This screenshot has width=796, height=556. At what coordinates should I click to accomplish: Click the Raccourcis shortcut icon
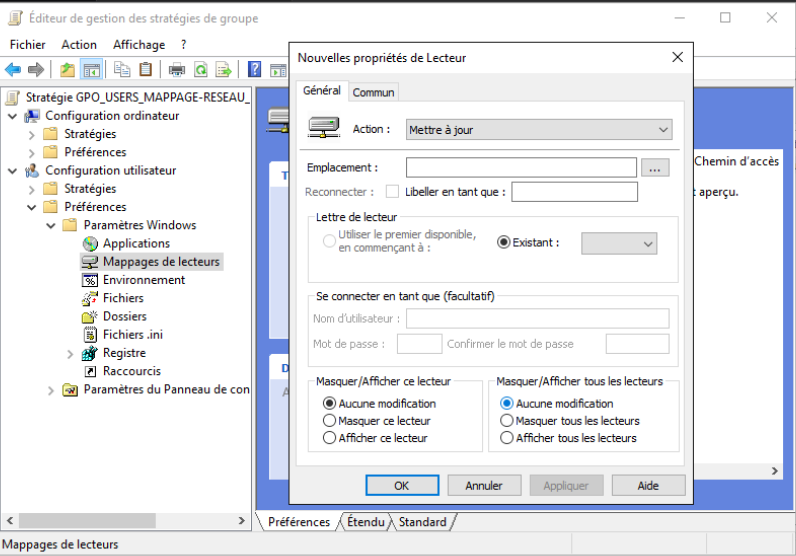[x=90, y=372]
